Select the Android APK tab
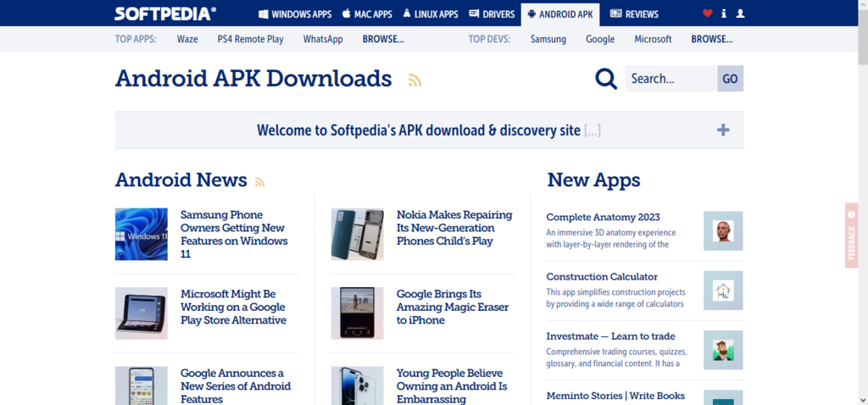 [x=560, y=14]
